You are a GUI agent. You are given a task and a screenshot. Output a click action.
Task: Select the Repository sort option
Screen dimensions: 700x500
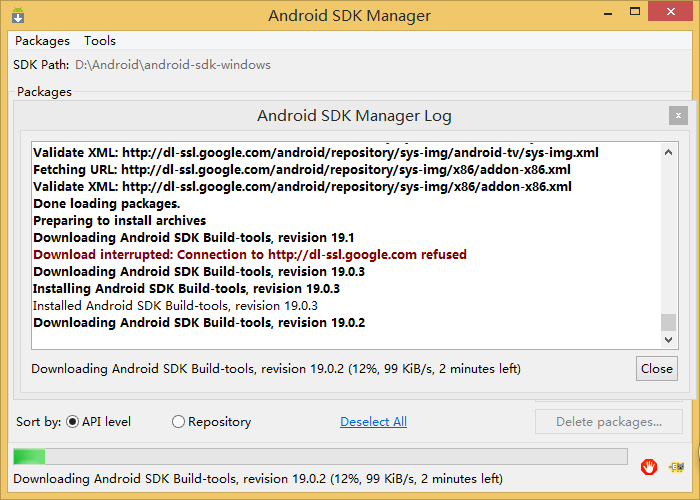(x=212, y=421)
